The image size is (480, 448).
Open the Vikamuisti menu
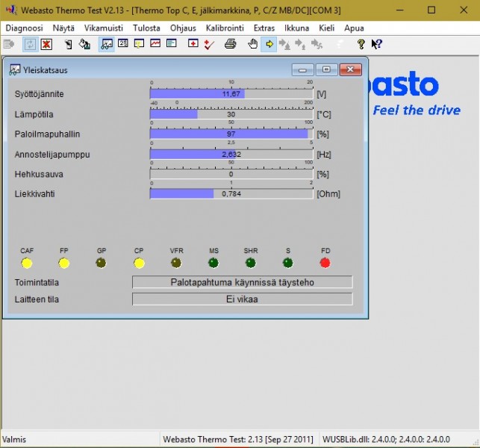pyautogui.click(x=104, y=28)
